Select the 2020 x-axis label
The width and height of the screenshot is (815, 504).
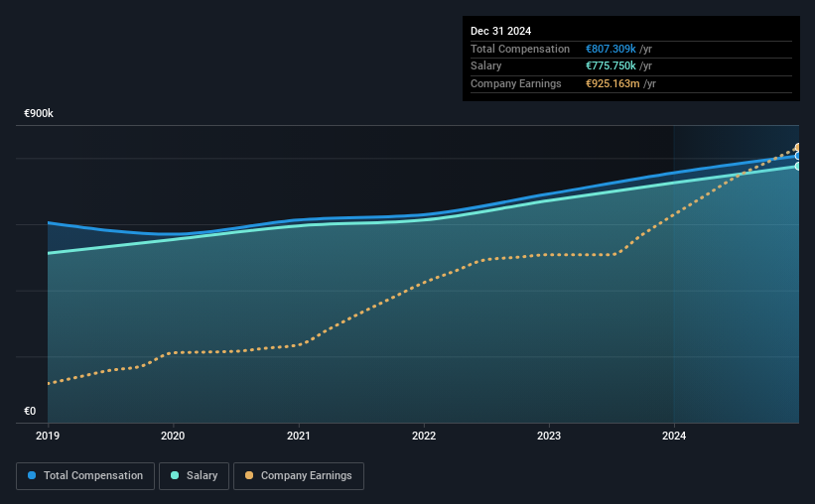pyautogui.click(x=173, y=436)
